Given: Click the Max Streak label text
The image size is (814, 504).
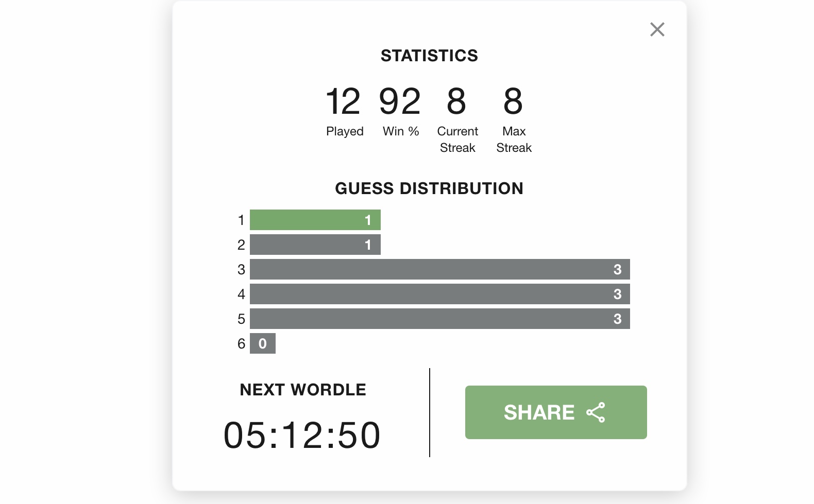Looking at the screenshot, I should 514,140.
